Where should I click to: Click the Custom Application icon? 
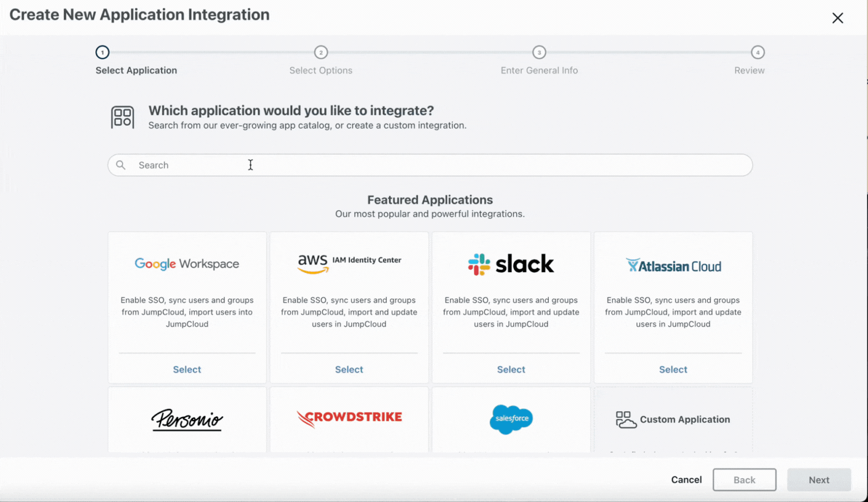point(627,420)
